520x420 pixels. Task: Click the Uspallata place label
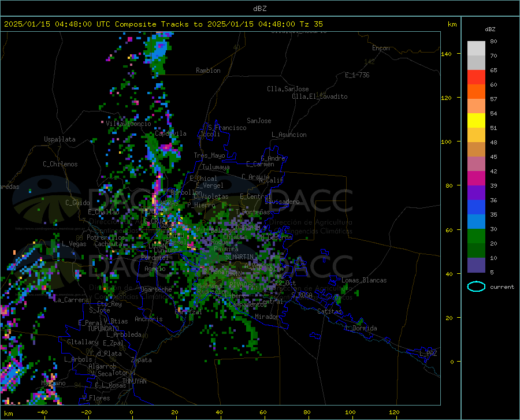pos(60,139)
